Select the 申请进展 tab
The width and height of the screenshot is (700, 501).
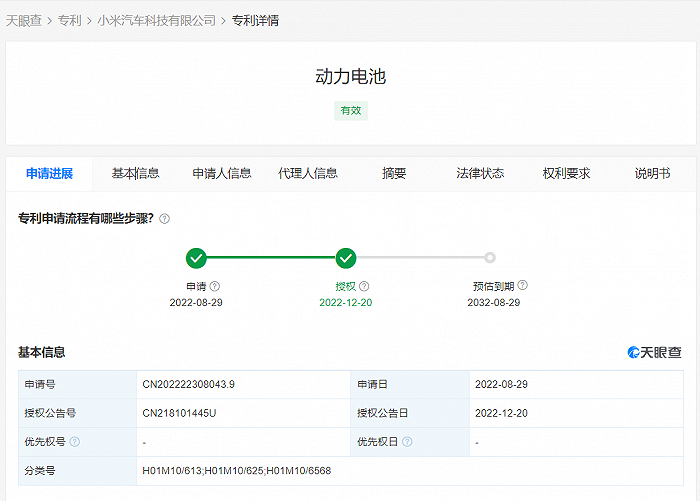tap(49, 174)
